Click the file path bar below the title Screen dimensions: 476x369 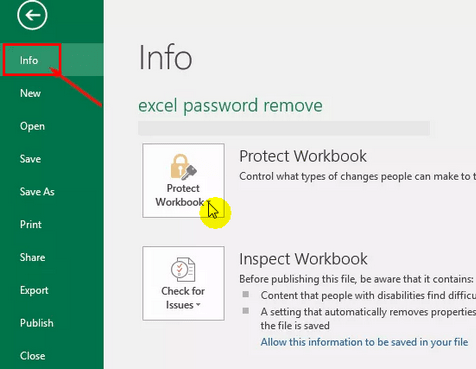284,128
